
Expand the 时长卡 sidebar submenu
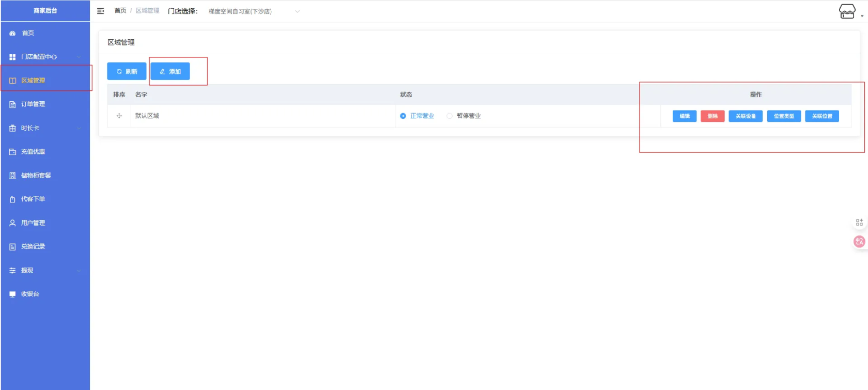click(45, 128)
